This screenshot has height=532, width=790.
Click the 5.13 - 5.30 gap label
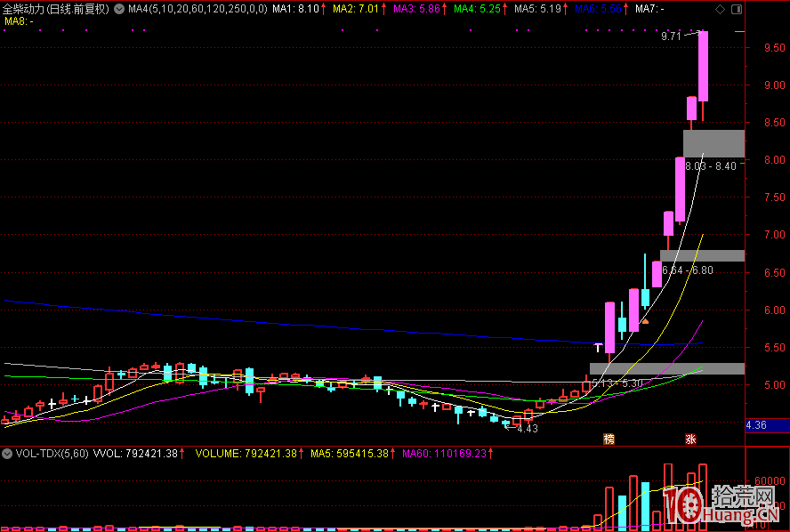pos(617,383)
